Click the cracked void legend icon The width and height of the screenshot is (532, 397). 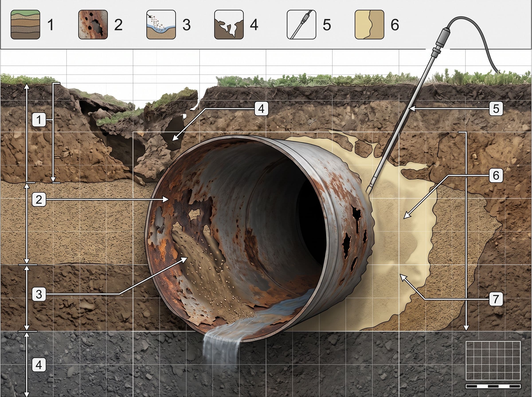[229, 25]
